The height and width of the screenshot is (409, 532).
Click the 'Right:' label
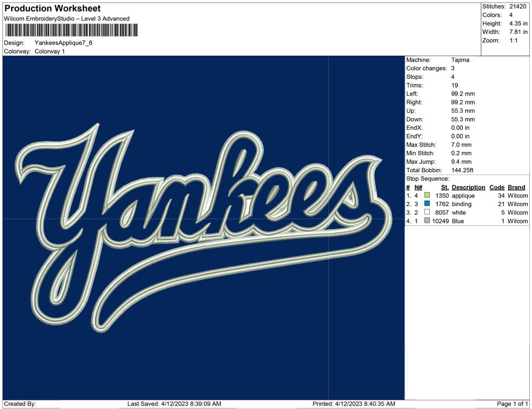[x=414, y=103]
